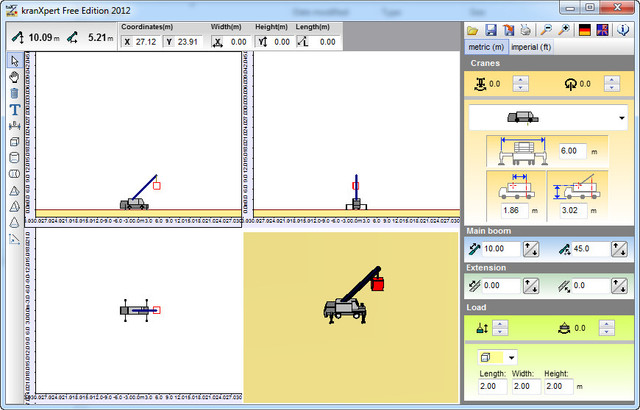Viewport: 640px width, 410px height.
Task: Click the open folder icon
Action: coord(473,31)
